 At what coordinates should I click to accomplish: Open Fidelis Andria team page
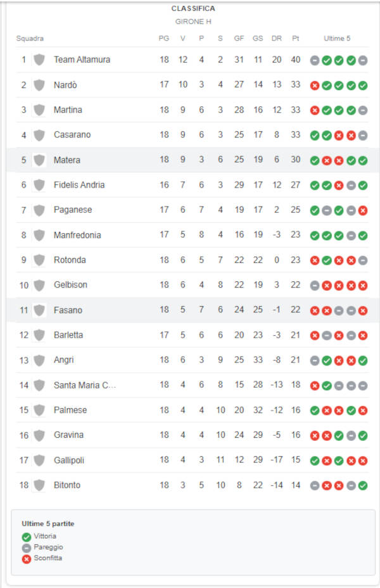(x=79, y=185)
